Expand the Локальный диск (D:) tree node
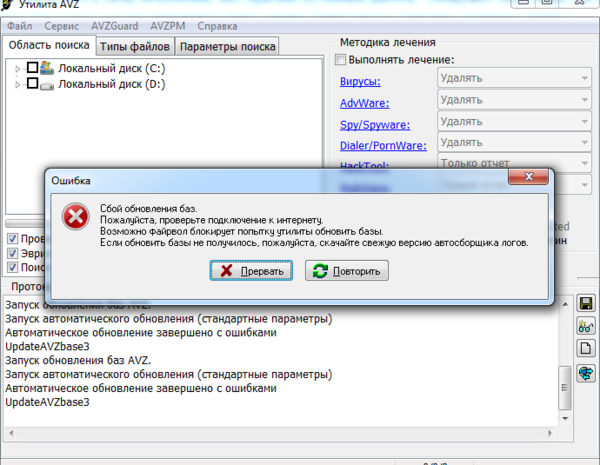This screenshot has height=465, width=600. click(x=17, y=85)
